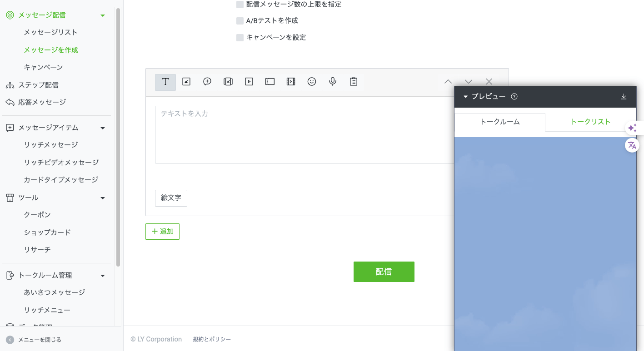The image size is (644, 351).
Task: Click the ＋追加 add message button
Action: pos(162,232)
